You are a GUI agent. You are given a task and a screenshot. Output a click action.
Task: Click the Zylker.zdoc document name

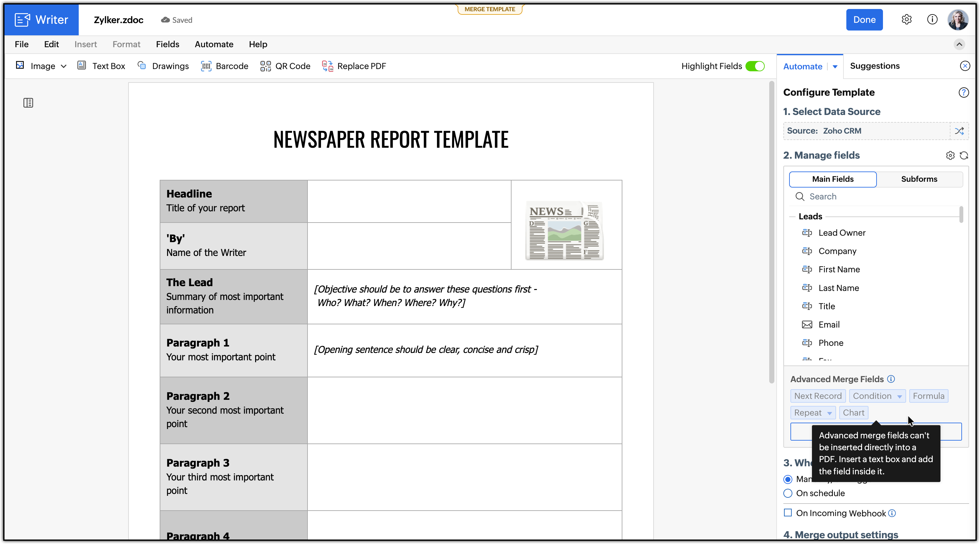click(118, 20)
